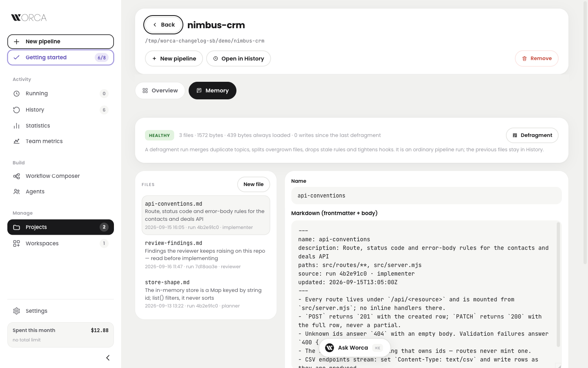588x368 pixels.
Task: Click the markdown editor scrollbar
Action: 558,284
